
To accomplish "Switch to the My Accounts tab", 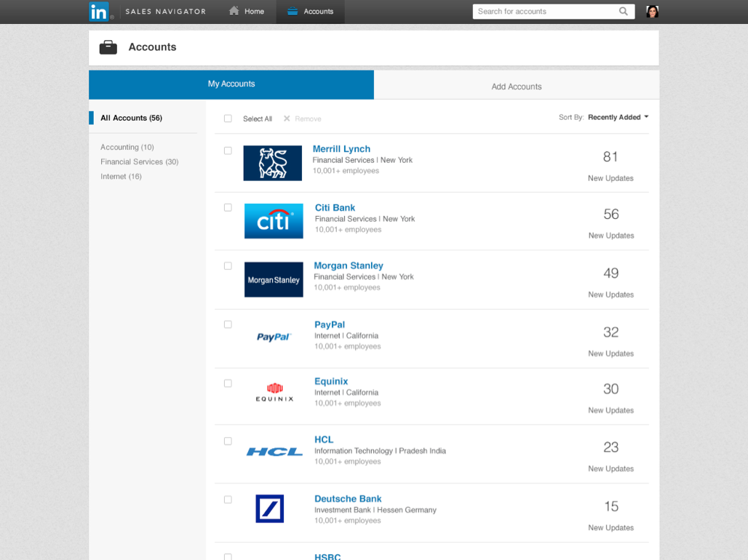I will pyautogui.click(x=231, y=84).
